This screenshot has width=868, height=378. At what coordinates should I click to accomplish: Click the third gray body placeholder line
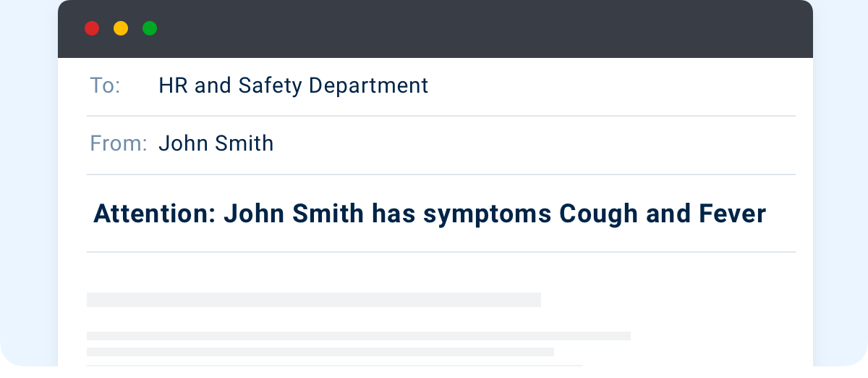(x=320, y=352)
